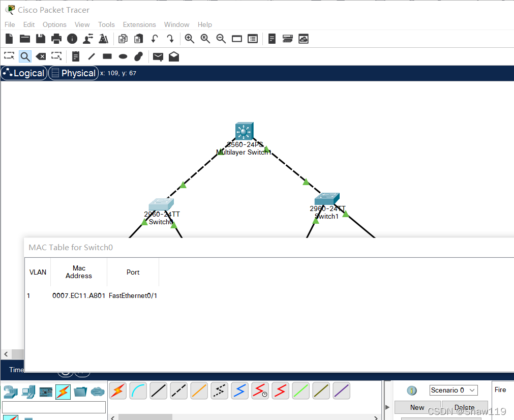Viewport: 514px width, 420px height.
Task: Choose the blue Coaxial cable
Action: point(239,391)
